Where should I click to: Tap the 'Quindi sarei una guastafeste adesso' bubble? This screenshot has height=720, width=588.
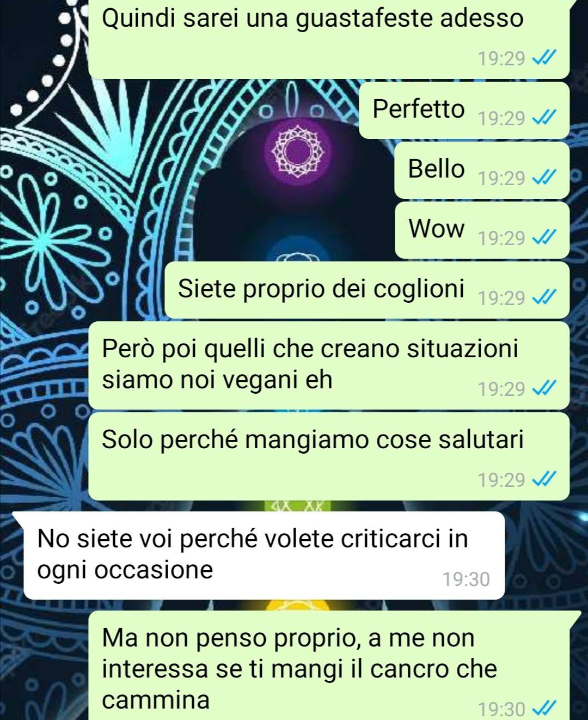pos(329,39)
